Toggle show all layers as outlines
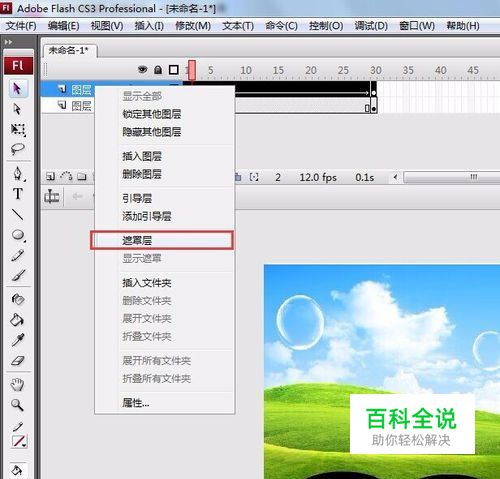Viewport: 500px width, 479px height. 174,70
